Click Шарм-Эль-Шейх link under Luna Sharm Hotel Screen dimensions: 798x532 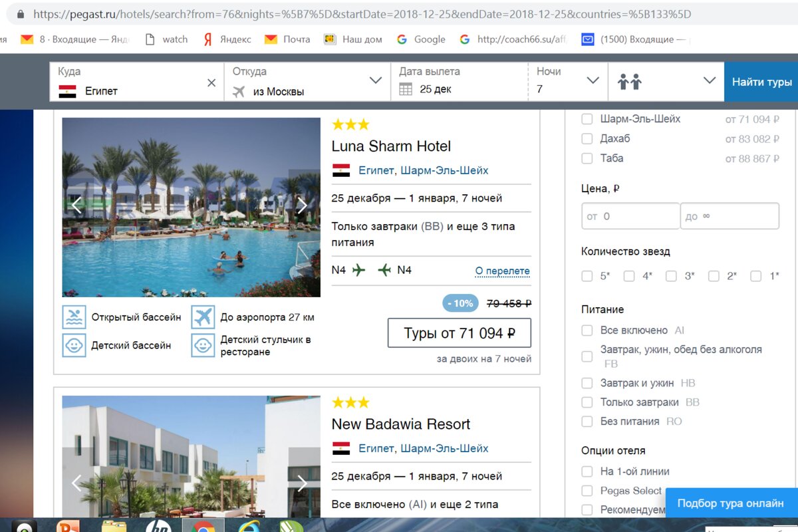(444, 170)
